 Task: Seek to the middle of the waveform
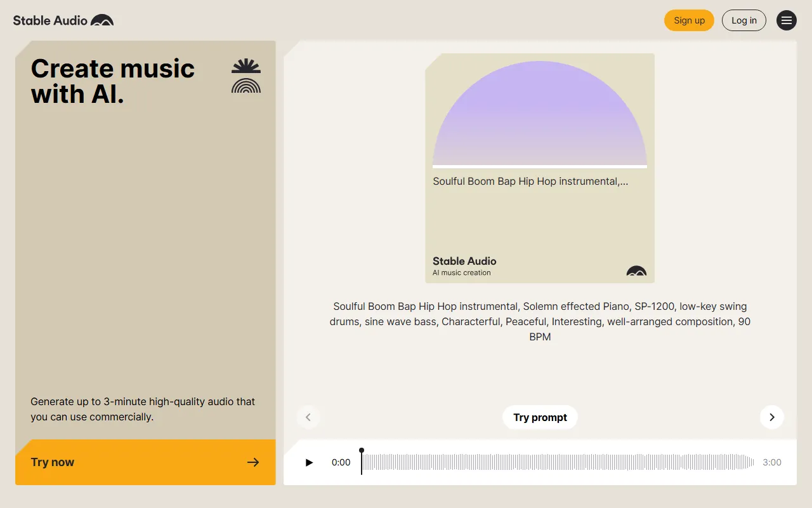558,462
